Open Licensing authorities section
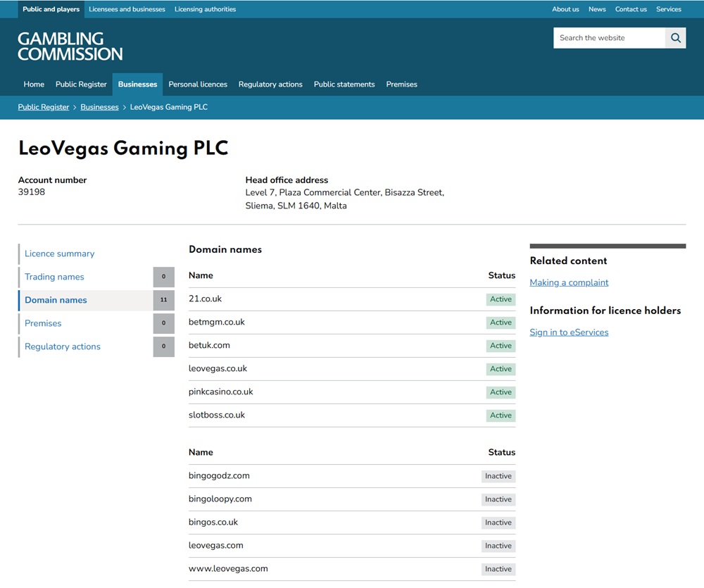 (x=205, y=9)
